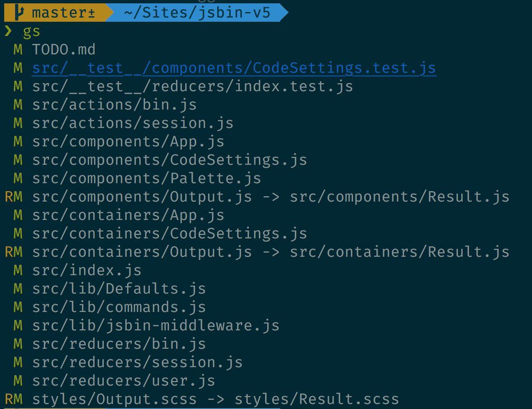Click src/components/Palette.js file path
This screenshot has width=532, height=409.
coord(146,178)
